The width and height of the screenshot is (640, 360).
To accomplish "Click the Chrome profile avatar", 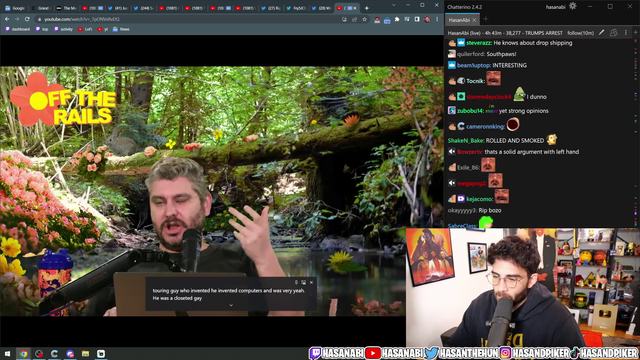I will [427, 19].
